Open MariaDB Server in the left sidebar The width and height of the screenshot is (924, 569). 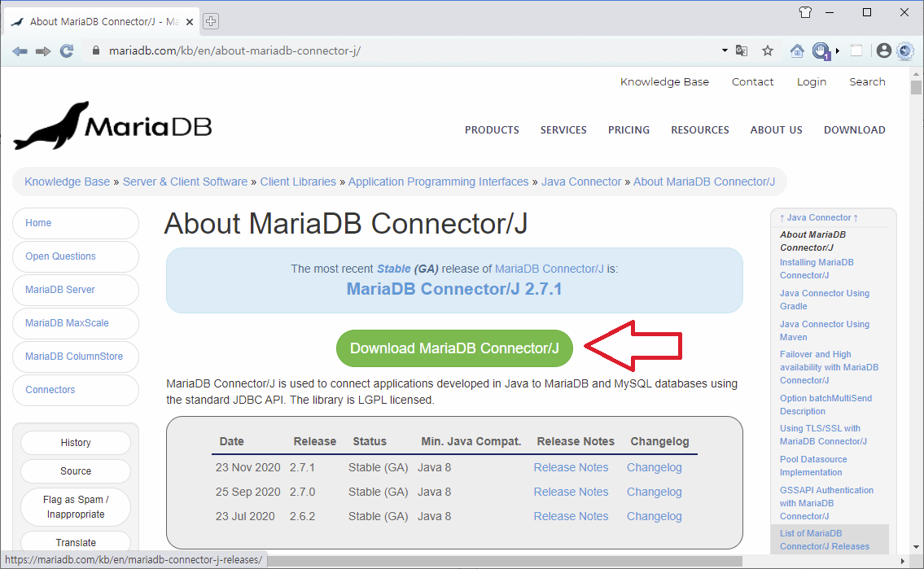(76, 290)
